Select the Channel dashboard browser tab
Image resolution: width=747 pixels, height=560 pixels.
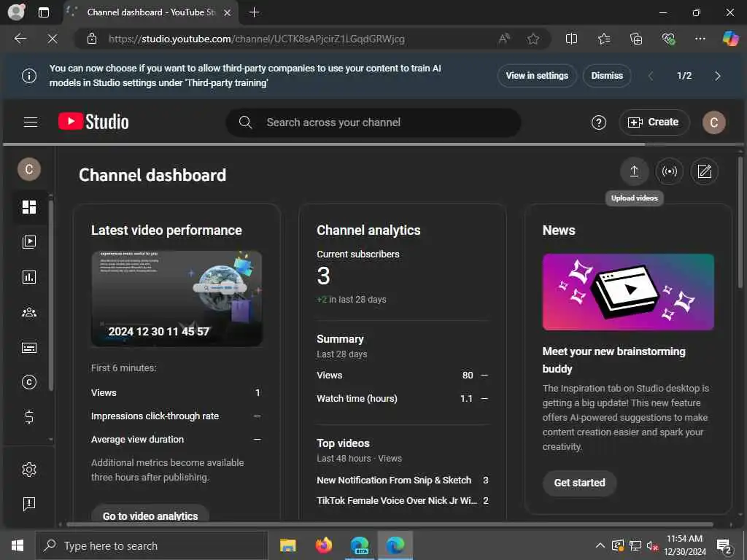(150, 12)
